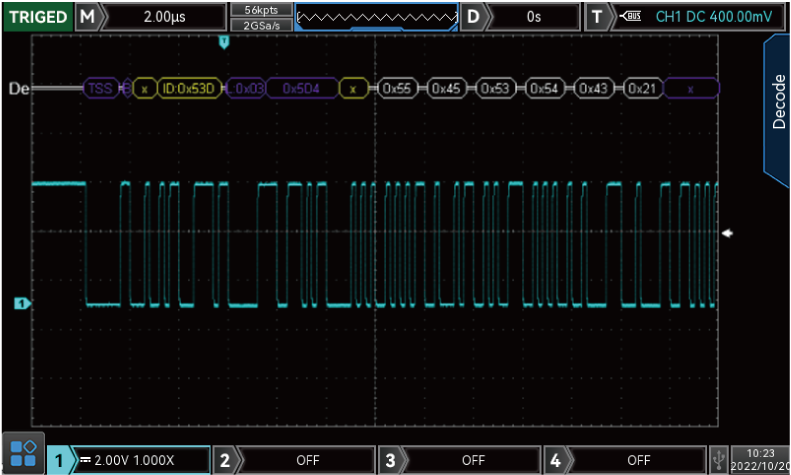Click the trigger level arrow on right edge
This screenshot has width=791, height=475.
click(728, 233)
